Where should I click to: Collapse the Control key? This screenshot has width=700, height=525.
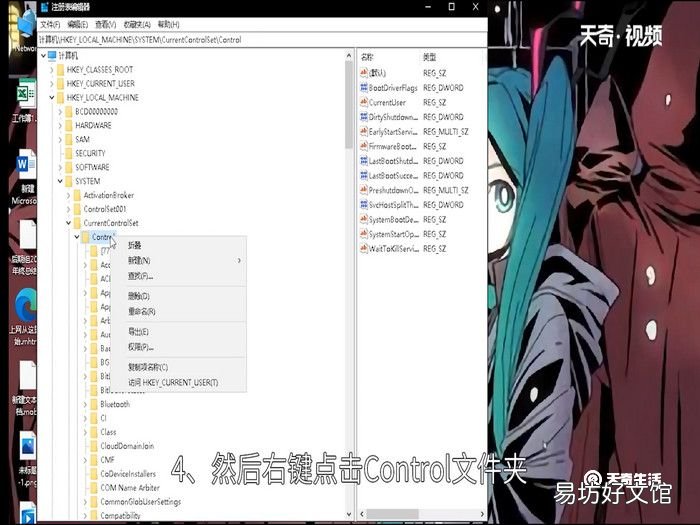pyautogui.click(x=77, y=237)
